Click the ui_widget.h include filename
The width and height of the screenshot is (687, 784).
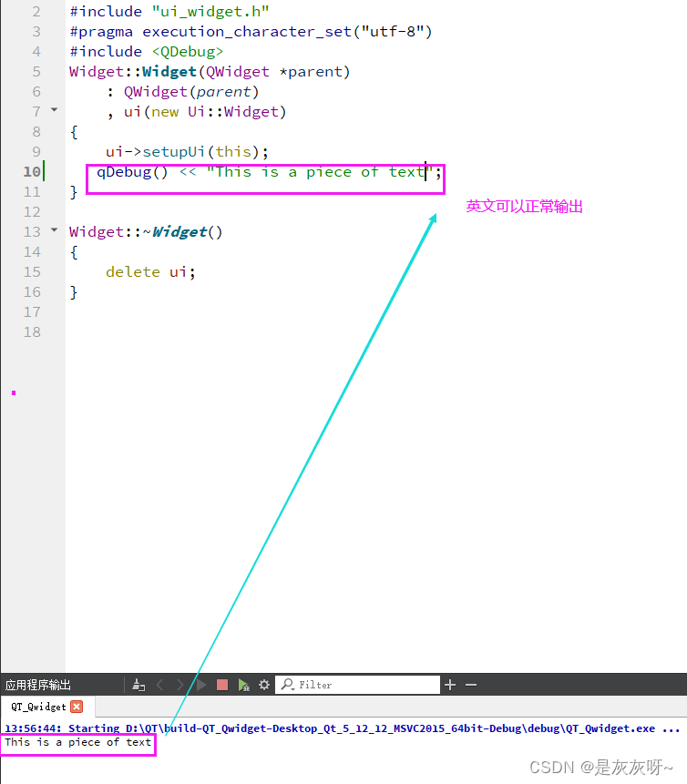[210, 11]
